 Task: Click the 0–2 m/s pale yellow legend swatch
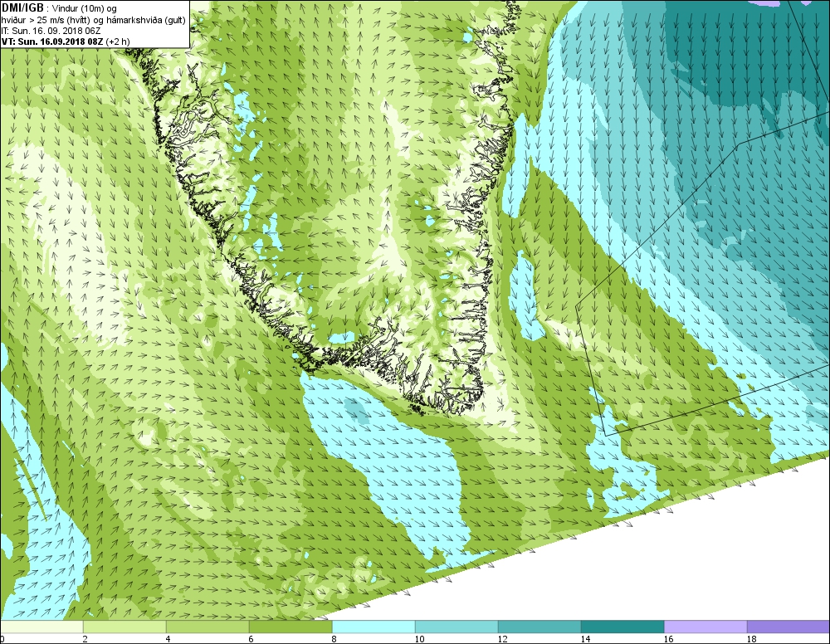click(x=41, y=627)
